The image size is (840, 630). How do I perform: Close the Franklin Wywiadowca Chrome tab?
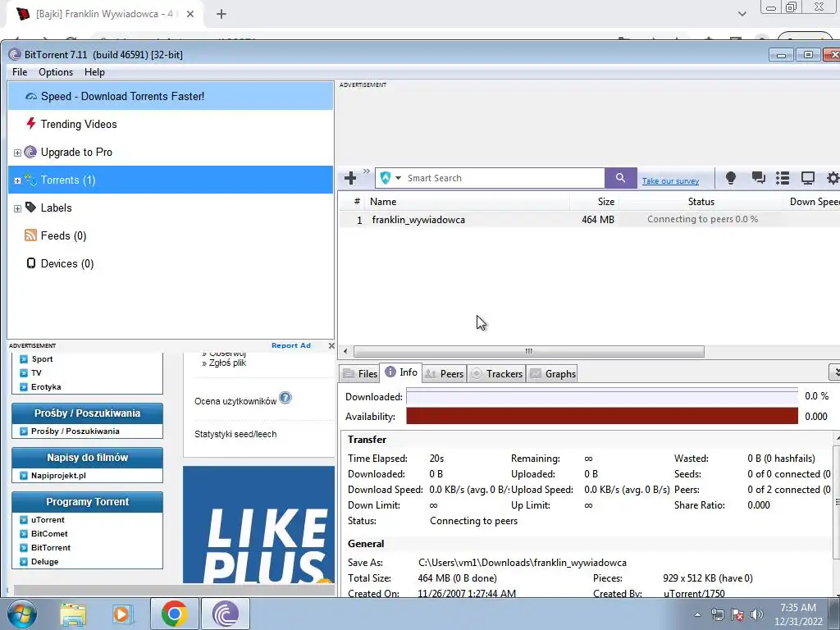click(x=189, y=14)
